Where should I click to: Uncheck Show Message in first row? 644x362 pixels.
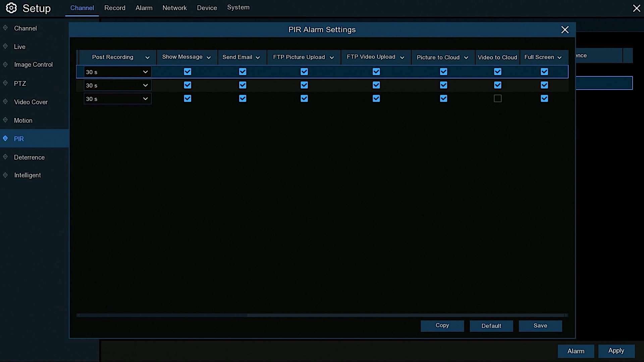(187, 72)
